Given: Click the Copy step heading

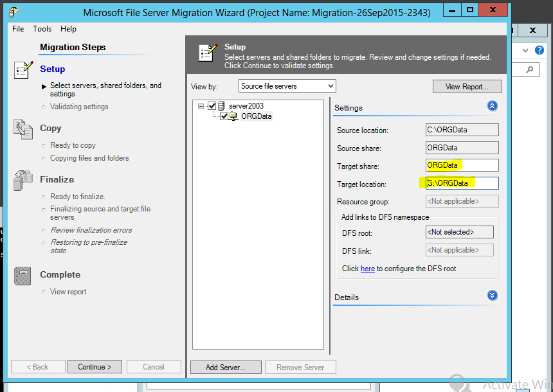Looking at the screenshot, I should [50, 128].
